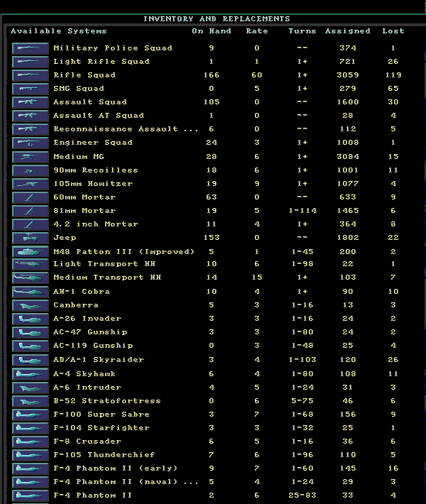
Task: Click the F-105 Thunderchief icon
Action: click(31, 455)
